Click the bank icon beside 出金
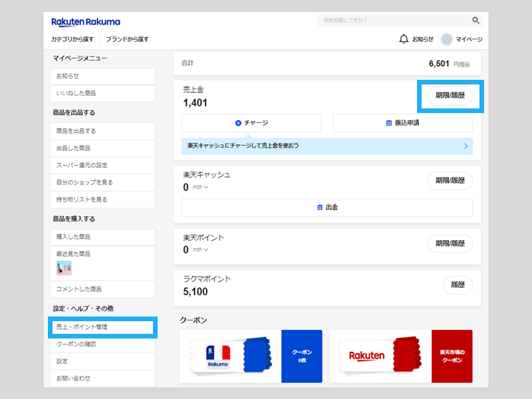Viewport: 532px width, 399px height. coord(320,207)
